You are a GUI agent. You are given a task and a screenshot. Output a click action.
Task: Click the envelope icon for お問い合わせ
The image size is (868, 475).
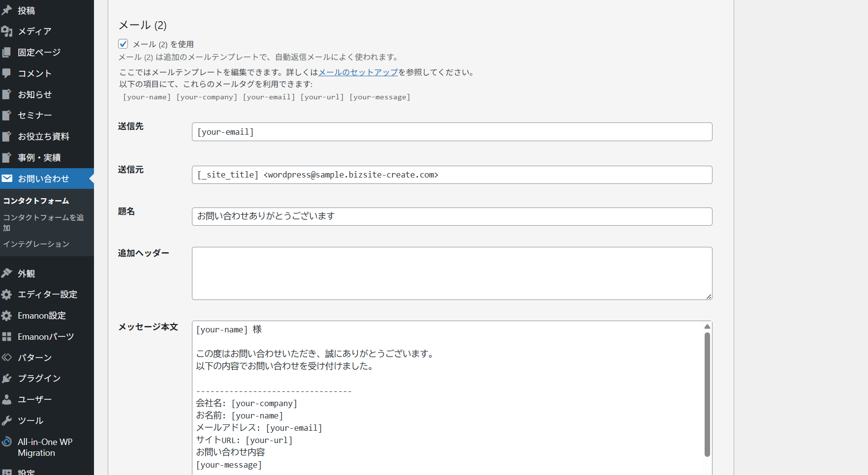7,178
